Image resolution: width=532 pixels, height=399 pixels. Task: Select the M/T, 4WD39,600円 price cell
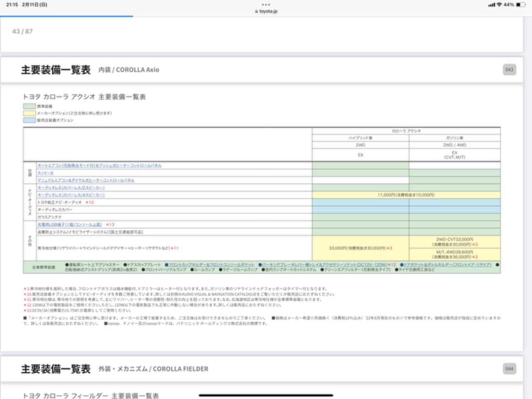(x=455, y=254)
